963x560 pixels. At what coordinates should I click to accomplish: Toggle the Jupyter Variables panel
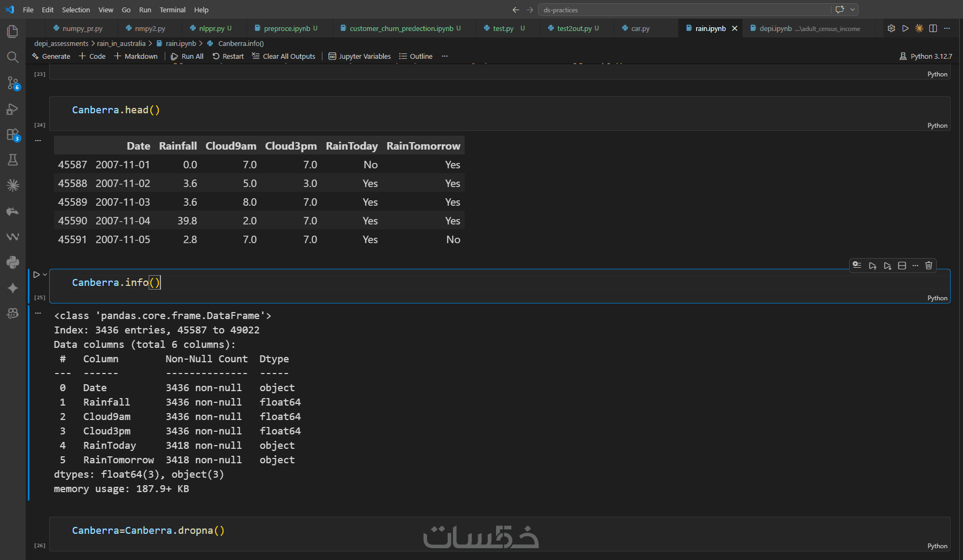point(359,56)
